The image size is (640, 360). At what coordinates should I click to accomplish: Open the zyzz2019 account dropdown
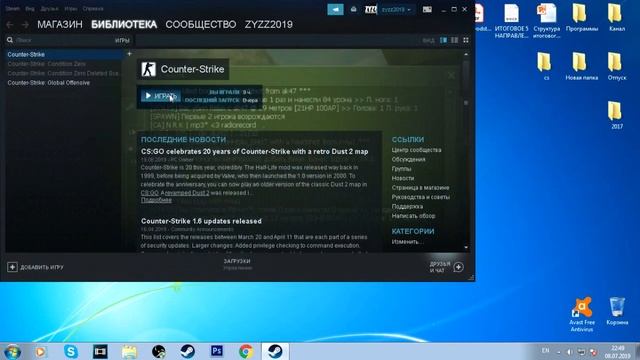click(x=396, y=9)
